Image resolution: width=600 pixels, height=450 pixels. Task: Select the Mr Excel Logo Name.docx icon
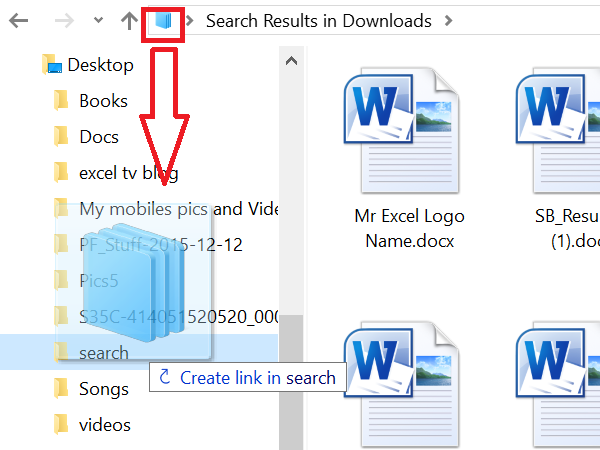pyautogui.click(x=401, y=130)
